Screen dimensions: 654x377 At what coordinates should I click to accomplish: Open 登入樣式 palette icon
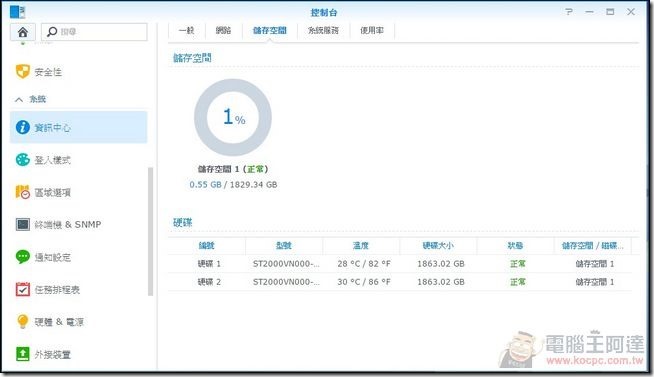pyautogui.click(x=23, y=160)
